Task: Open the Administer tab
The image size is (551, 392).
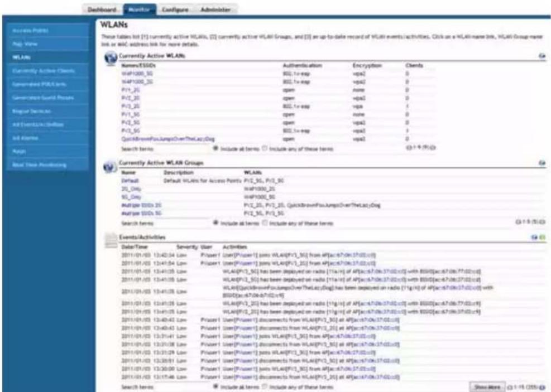Action: 215,9
